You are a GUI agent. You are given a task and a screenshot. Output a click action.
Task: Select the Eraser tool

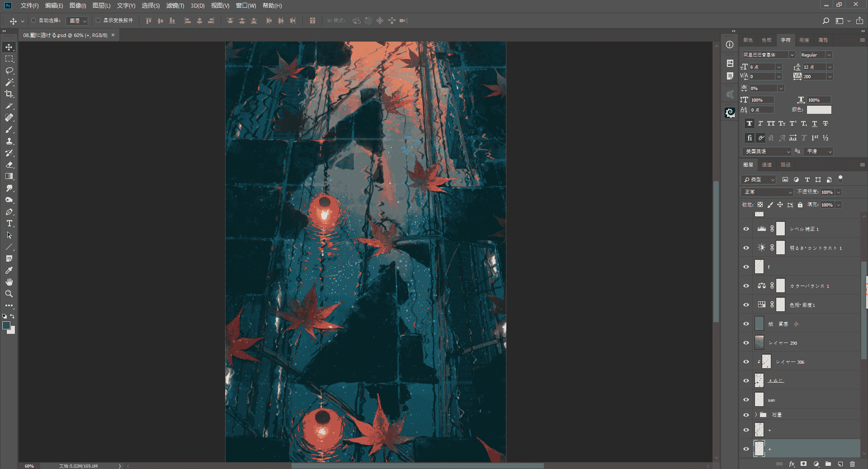point(9,164)
